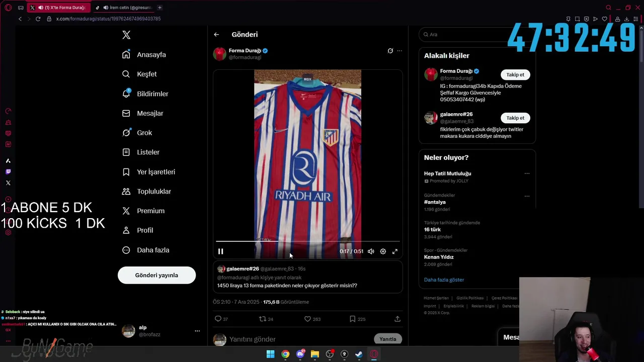Open the X logo home link
644x362 pixels.
126,35
